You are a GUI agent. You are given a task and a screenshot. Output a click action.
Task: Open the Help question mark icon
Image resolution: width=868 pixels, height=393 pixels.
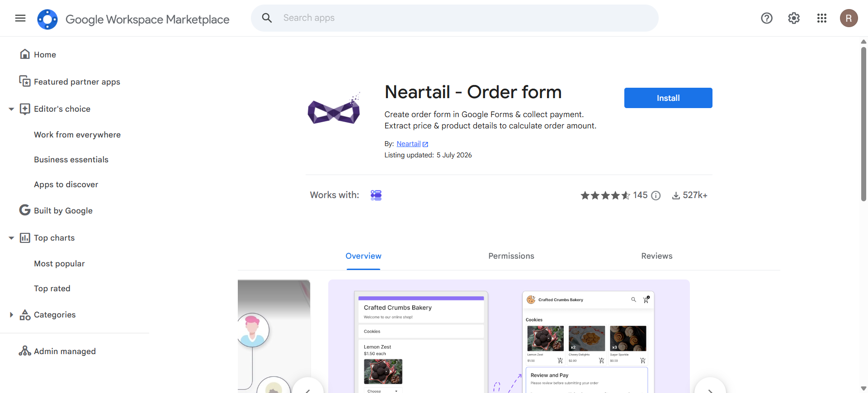tap(767, 18)
